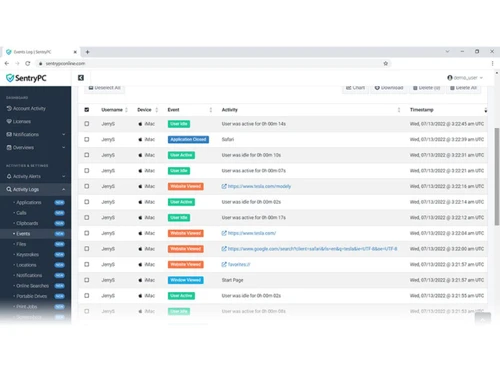The image size is (500, 375).
Task: Go back in browser
Action: pyautogui.click(x=7, y=63)
